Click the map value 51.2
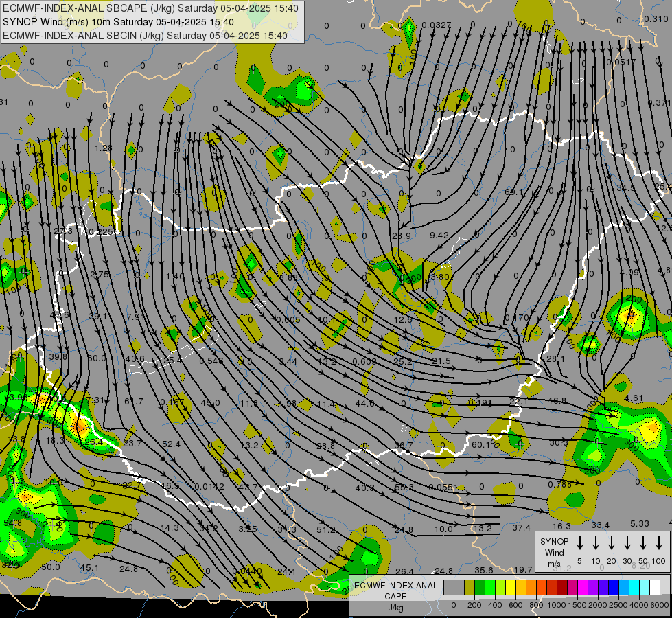This screenshot has height=618, width=672. [x=326, y=530]
